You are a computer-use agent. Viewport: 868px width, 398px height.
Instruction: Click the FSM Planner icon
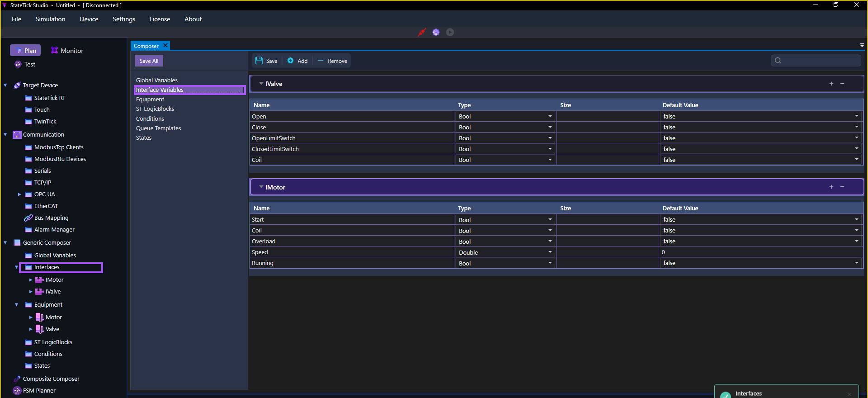pyautogui.click(x=17, y=391)
